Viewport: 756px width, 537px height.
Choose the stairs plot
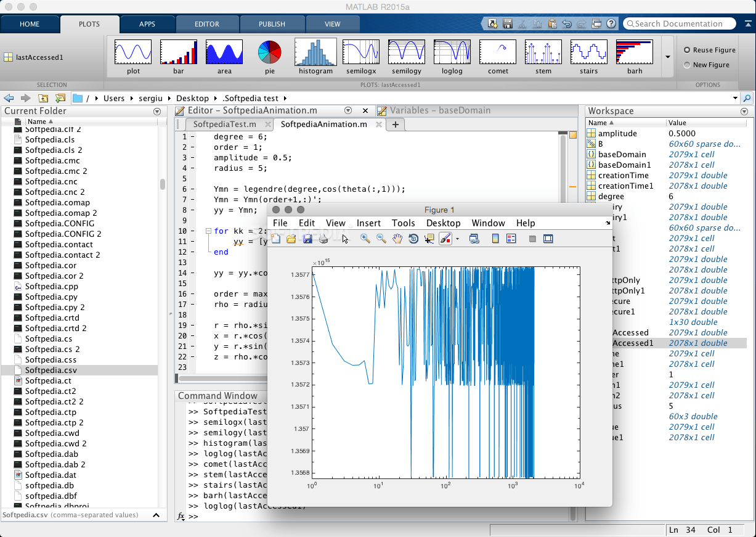pos(589,57)
